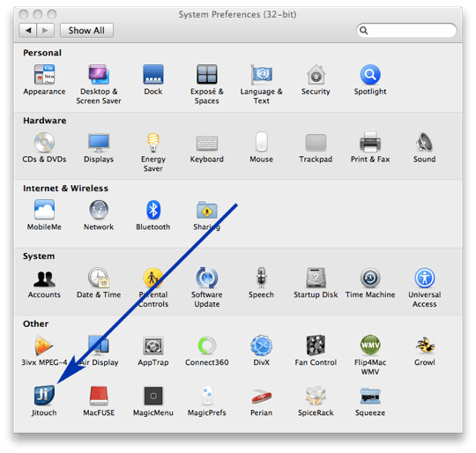This screenshot has width=476, height=453.
Task: Open Desktop & Screen Saver preferences
Action: click(99, 85)
